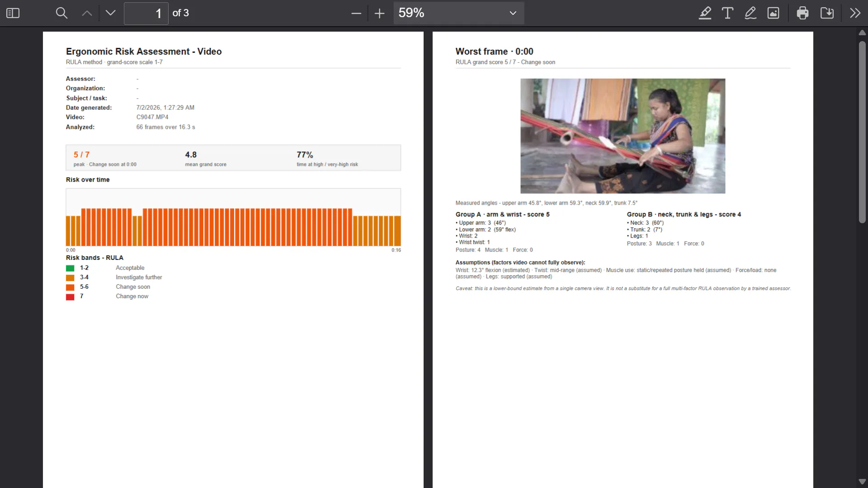The image size is (868, 488).
Task: Click the 'Trunk: 2 (7°)' line
Action: coord(645,230)
